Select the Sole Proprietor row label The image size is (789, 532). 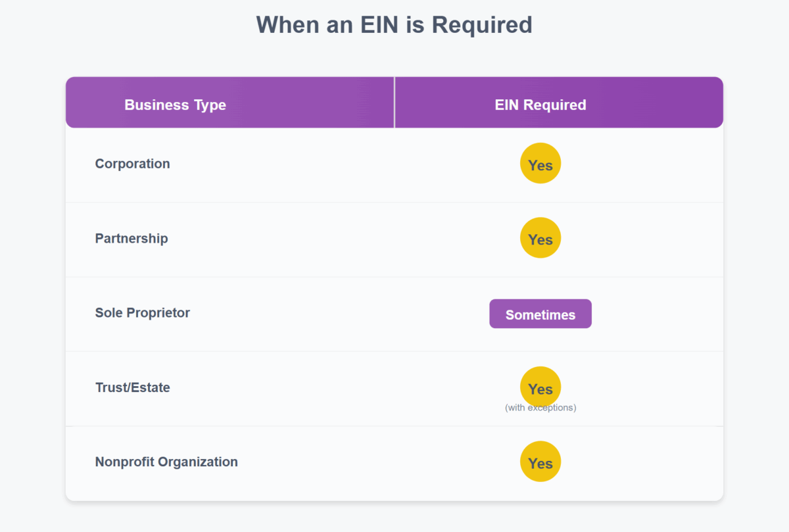click(x=142, y=312)
